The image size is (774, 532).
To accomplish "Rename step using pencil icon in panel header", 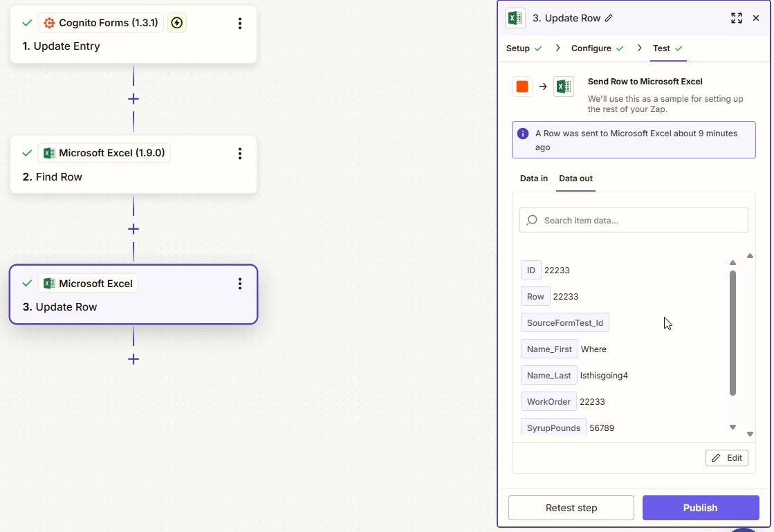I will [609, 18].
